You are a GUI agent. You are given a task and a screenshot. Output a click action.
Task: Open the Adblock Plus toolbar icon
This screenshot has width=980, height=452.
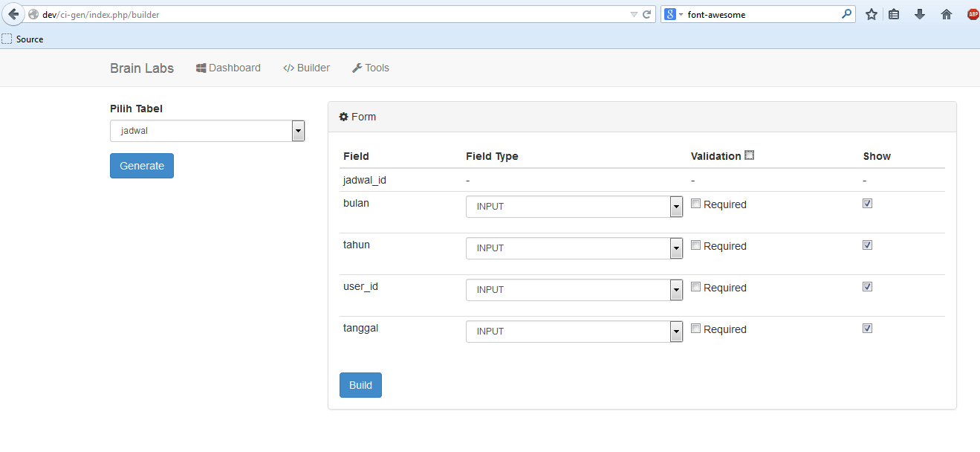(x=973, y=13)
